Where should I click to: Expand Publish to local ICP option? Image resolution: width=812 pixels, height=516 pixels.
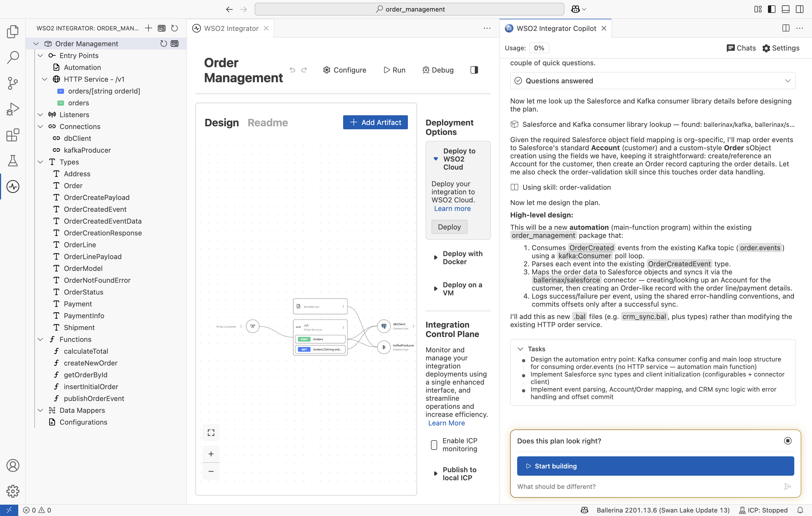point(435,474)
